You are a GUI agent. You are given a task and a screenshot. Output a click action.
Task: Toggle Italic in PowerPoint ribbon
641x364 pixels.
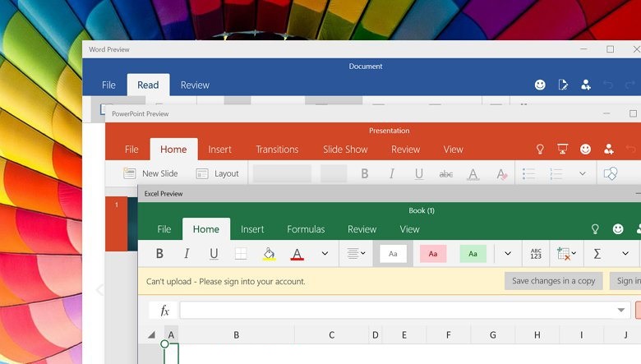tap(392, 174)
